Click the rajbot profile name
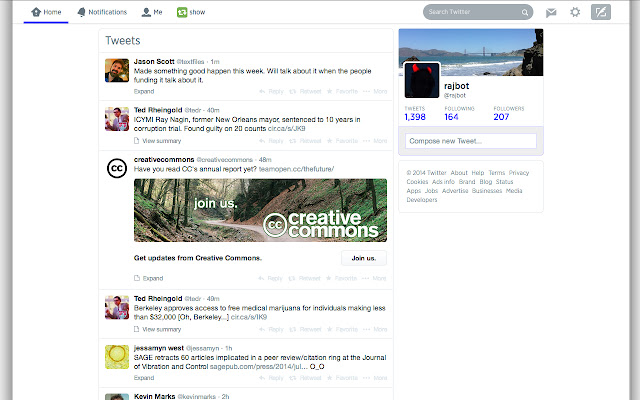Image resolution: width=640 pixels, height=400 pixels. [456, 86]
